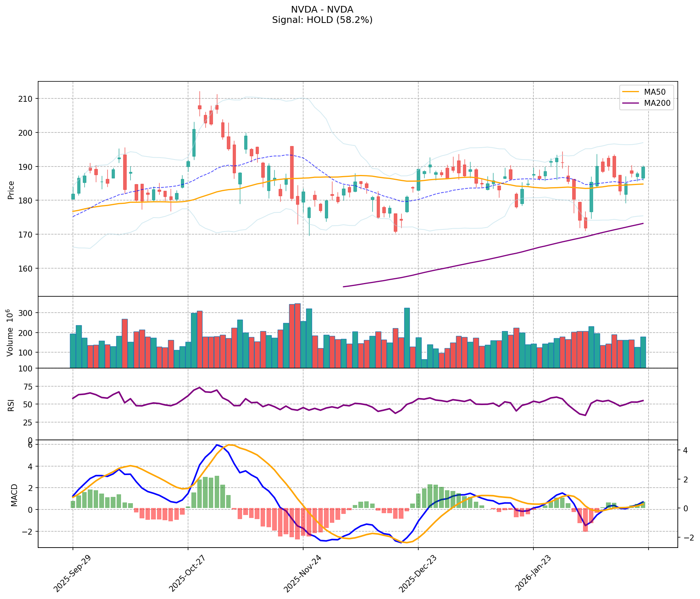The image size is (700, 599).
Task: Click the 4 tick on right MACD axis
Action: pos(685,451)
